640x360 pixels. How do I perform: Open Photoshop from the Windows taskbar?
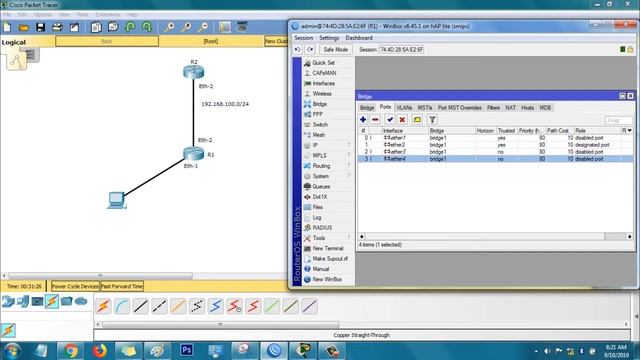187,350
